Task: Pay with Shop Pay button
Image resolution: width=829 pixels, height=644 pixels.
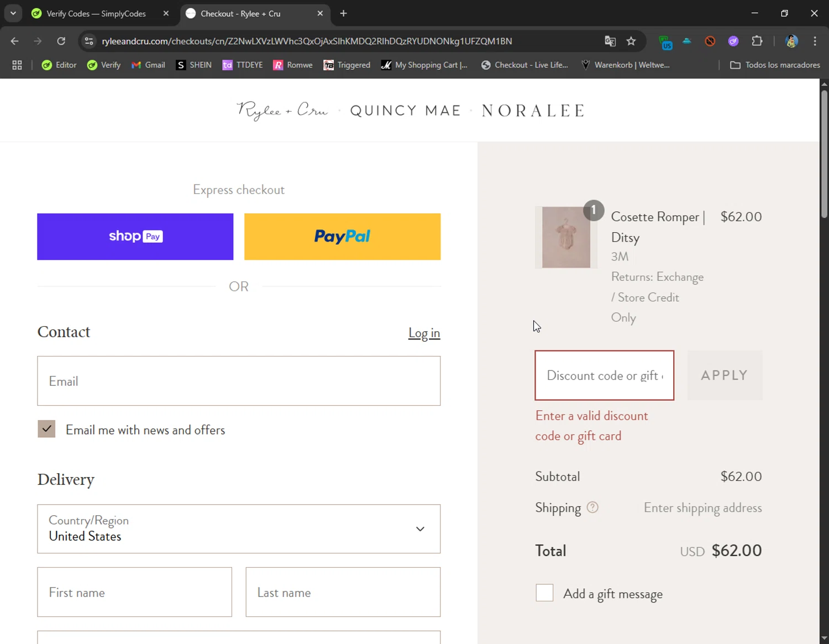Action: 135,237
